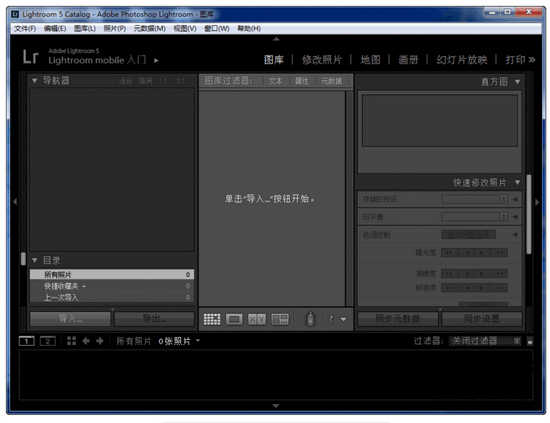This screenshot has height=423, width=550.
Task: Expand white balance section arrow
Action: 515,217
